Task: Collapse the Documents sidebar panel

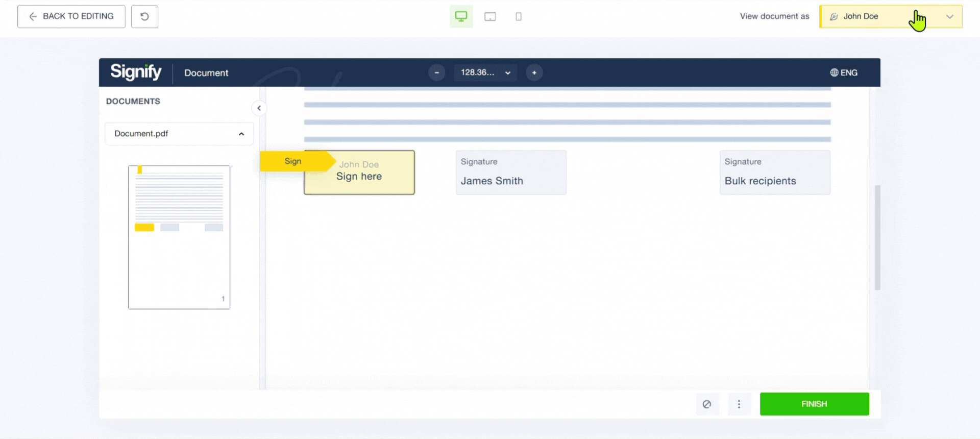Action: 259,108
